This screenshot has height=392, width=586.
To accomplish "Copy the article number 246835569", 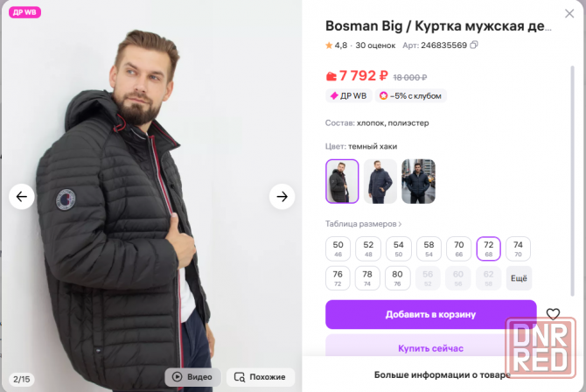I will coord(474,45).
